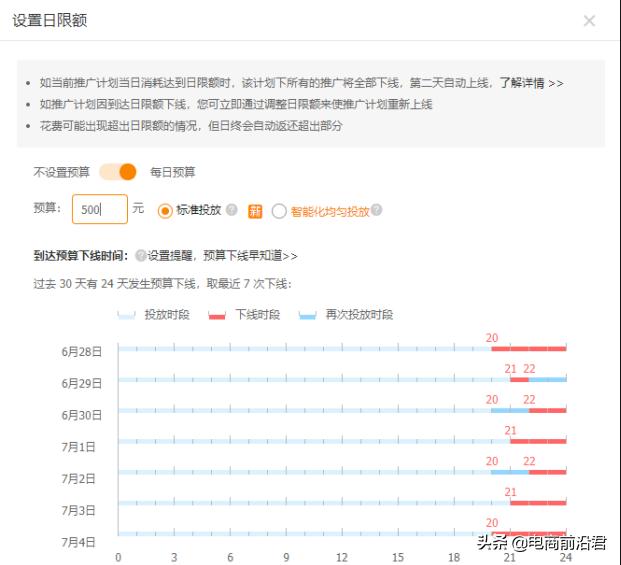Image resolution: width=621 pixels, height=565 pixels.
Task: Open the 了解详情 >> link
Action: pyautogui.click(x=531, y=84)
